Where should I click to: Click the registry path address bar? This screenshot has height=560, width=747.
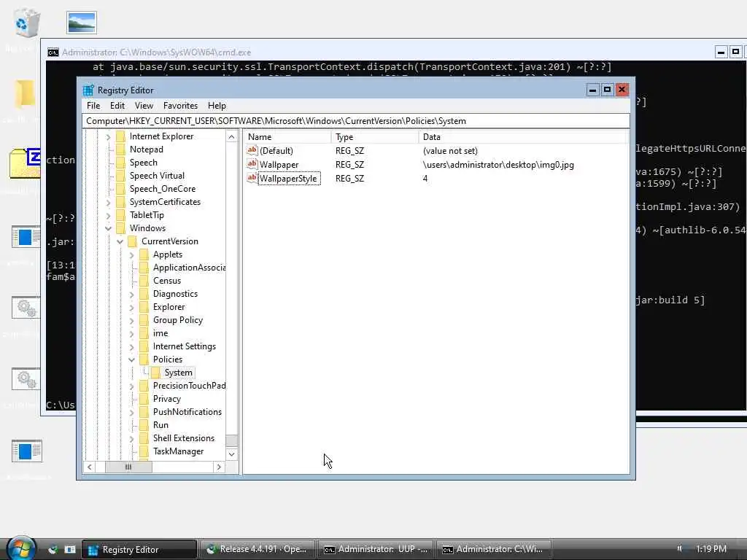[x=356, y=121]
